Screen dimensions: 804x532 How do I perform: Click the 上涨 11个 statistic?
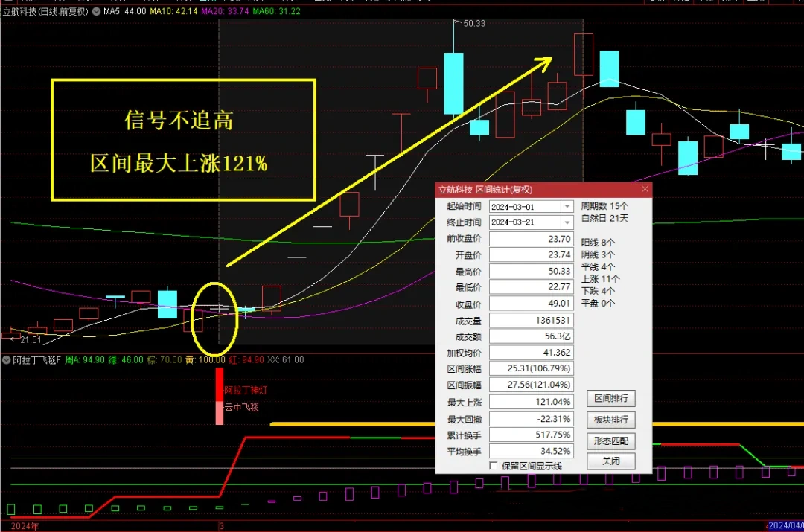(x=601, y=279)
